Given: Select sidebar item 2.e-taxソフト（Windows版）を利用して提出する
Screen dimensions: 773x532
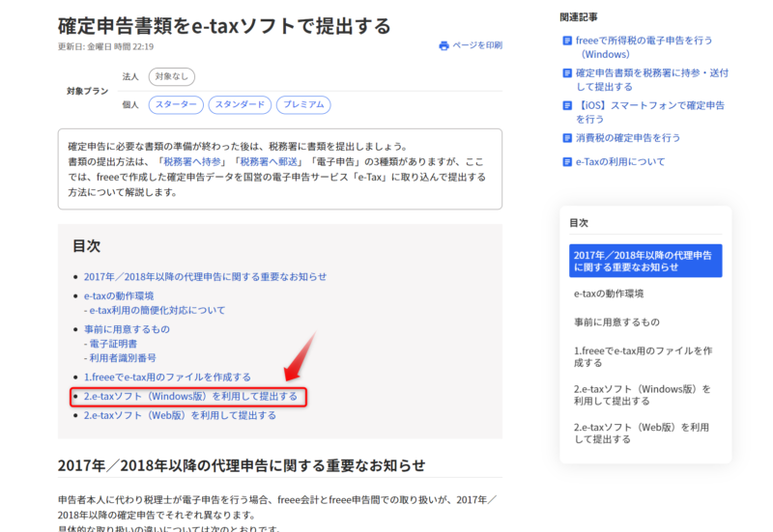Looking at the screenshot, I should [642, 395].
